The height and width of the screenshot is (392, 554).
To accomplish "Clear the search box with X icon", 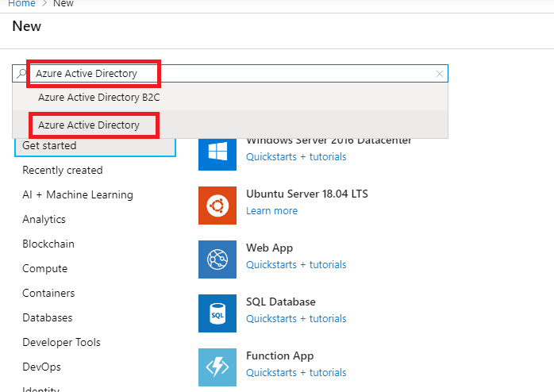I will pyautogui.click(x=440, y=74).
